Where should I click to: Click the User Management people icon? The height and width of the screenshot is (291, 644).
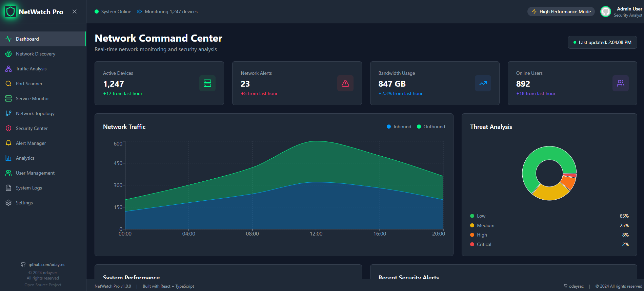click(8, 173)
